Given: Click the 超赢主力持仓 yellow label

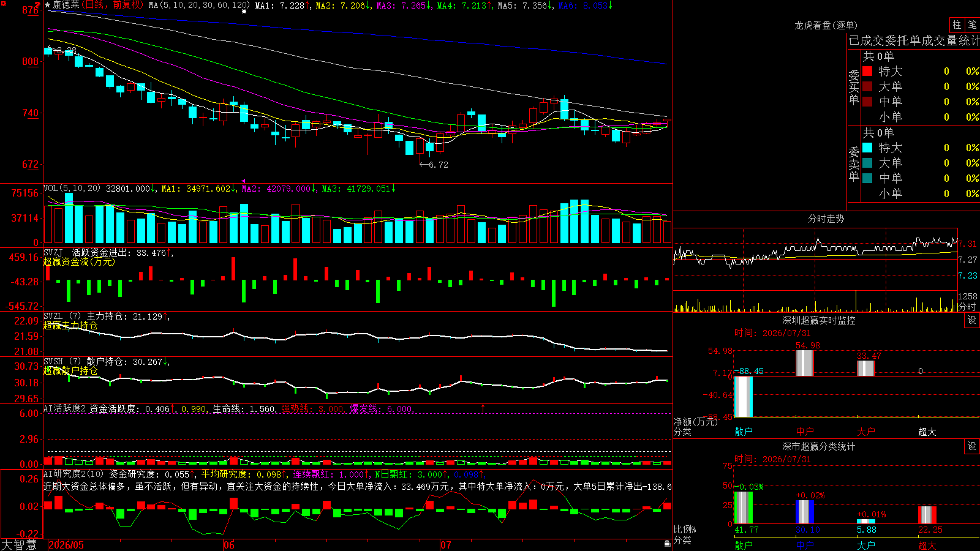Looking at the screenshot, I should 70,325.
